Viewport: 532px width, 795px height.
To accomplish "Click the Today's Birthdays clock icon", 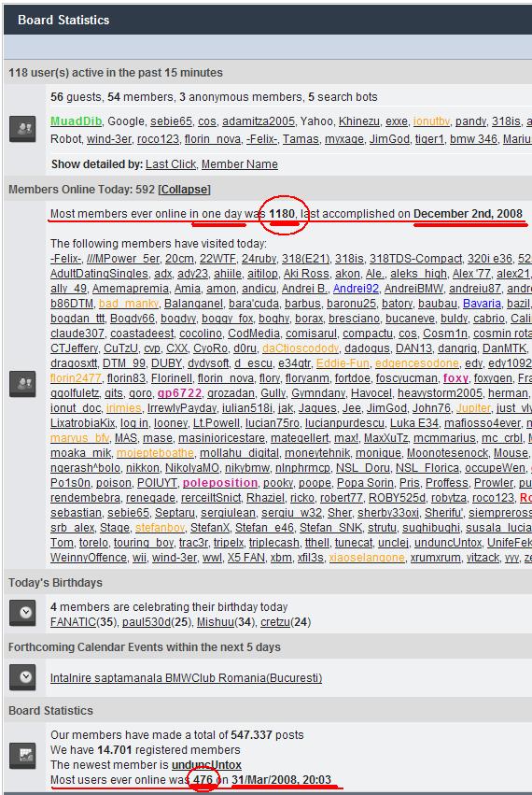I will coord(22,613).
